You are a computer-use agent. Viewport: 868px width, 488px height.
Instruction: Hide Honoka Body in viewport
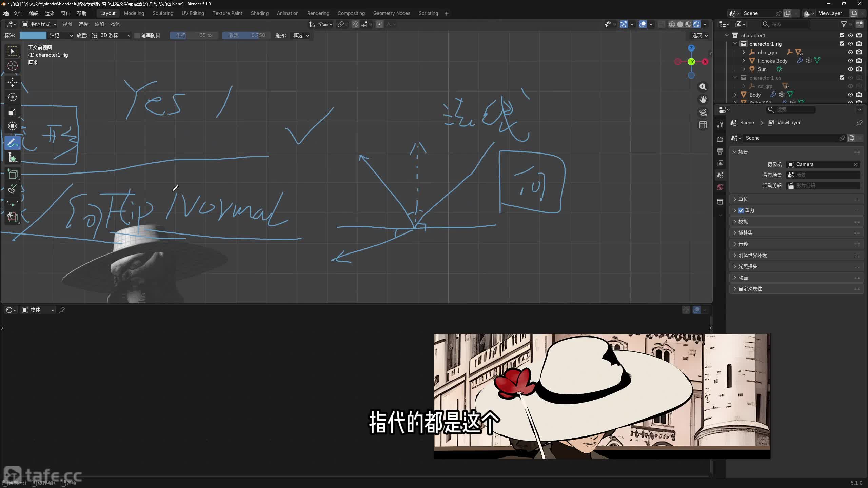pyautogui.click(x=850, y=61)
